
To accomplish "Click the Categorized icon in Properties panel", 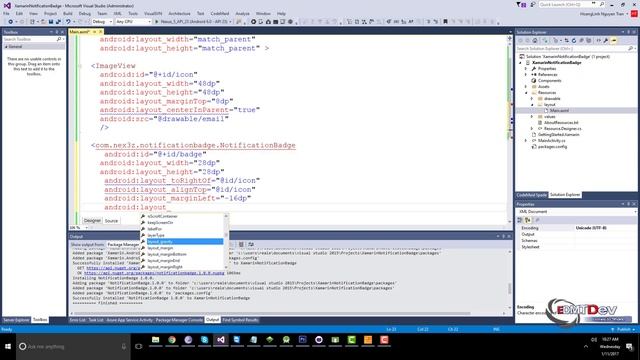I will tap(520, 220).
